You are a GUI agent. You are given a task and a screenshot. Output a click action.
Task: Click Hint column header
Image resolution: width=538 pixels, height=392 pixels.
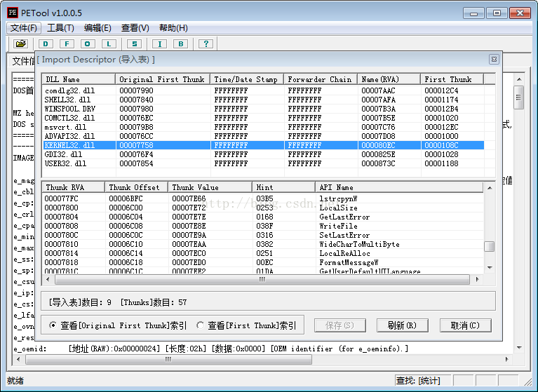pyautogui.click(x=284, y=187)
